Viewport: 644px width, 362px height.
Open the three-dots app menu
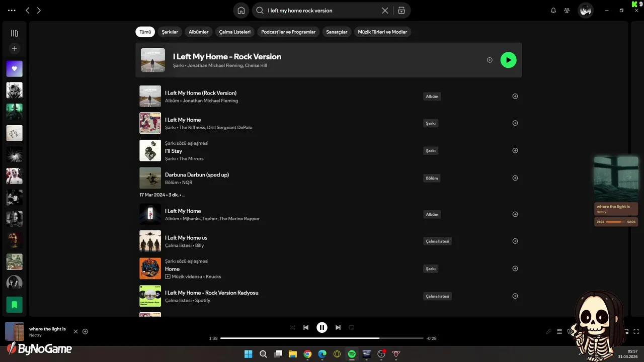click(12, 10)
